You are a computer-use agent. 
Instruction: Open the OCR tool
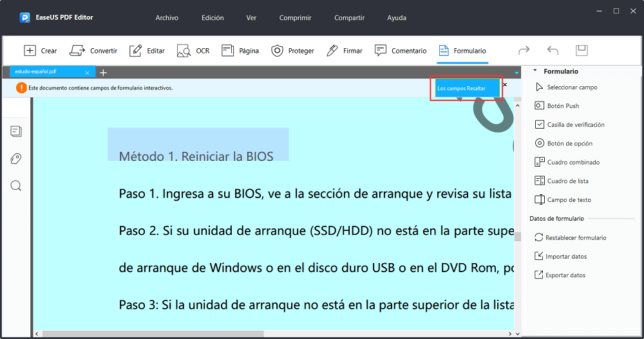[193, 50]
